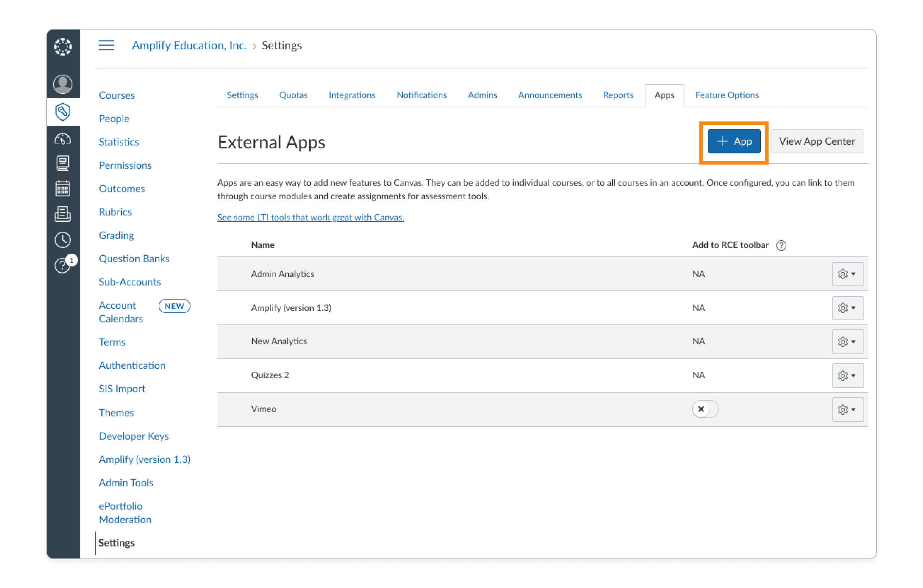
Task: Select the History clock icon
Action: tap(63, 240)
